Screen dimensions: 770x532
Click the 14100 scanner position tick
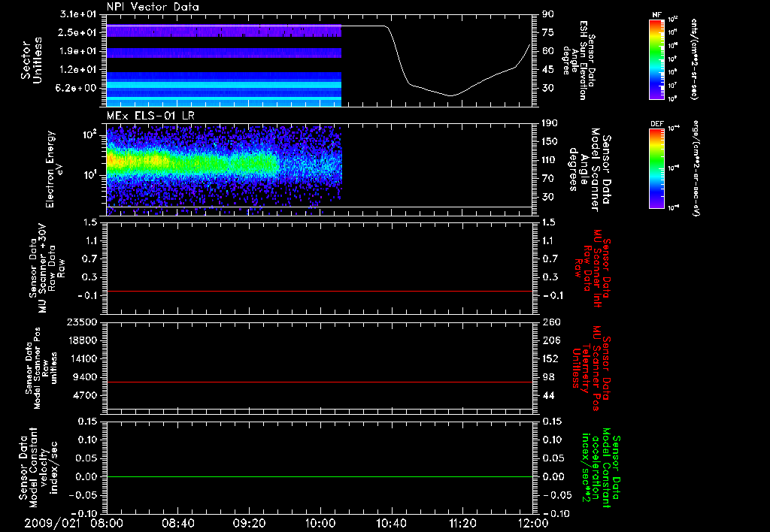click(x=82, y=358)
